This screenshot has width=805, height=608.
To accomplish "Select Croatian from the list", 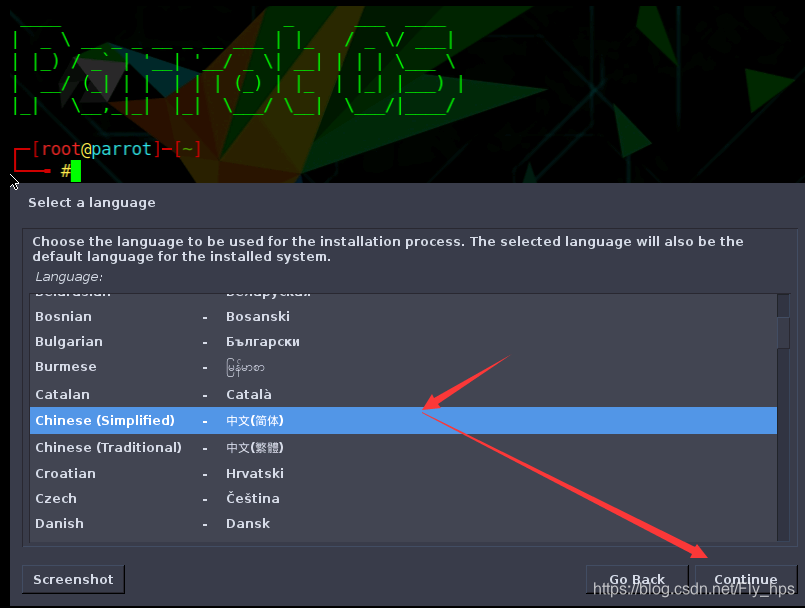I will tap(403, 473).
